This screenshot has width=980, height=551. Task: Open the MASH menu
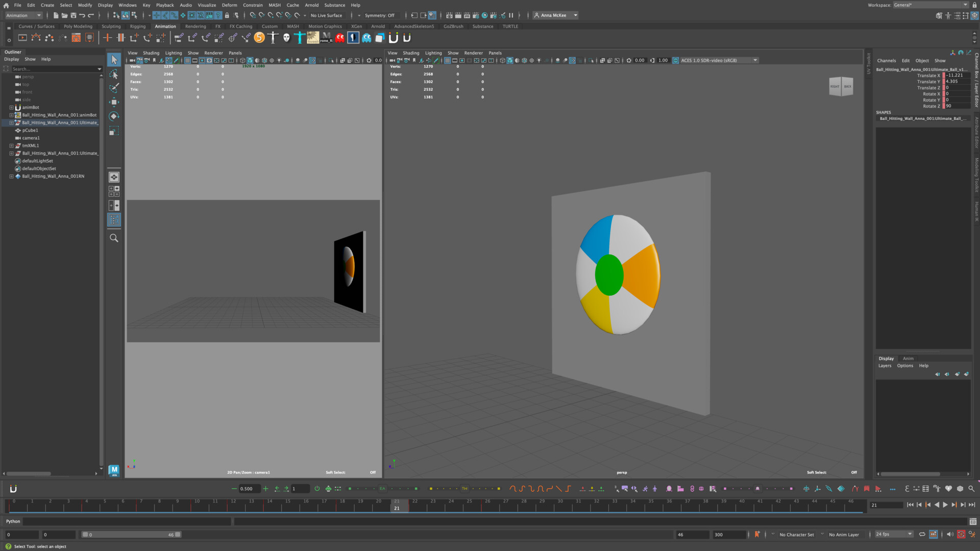(275, 5)
